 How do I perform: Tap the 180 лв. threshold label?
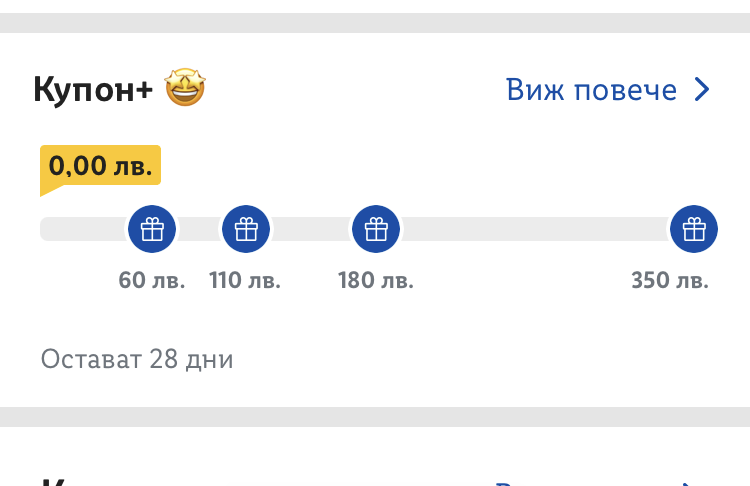(376, 280)
